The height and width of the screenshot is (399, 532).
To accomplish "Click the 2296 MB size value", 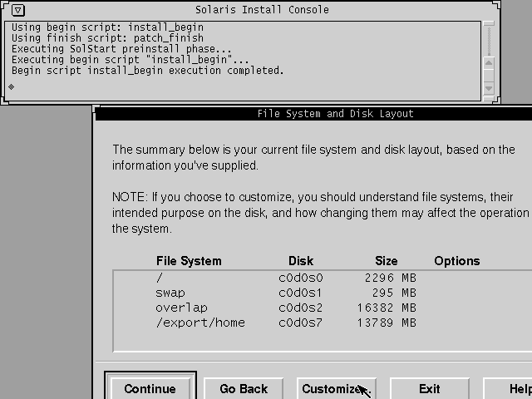I will coord(391,278).
